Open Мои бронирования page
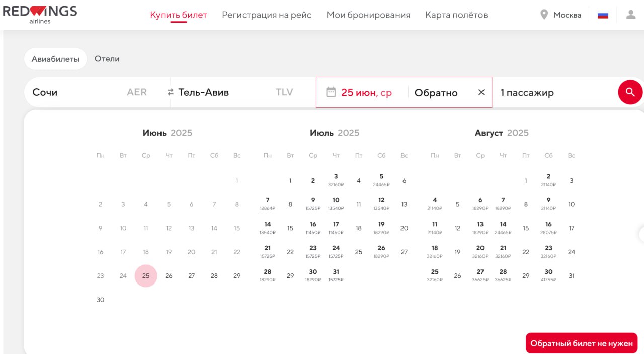 368,15
